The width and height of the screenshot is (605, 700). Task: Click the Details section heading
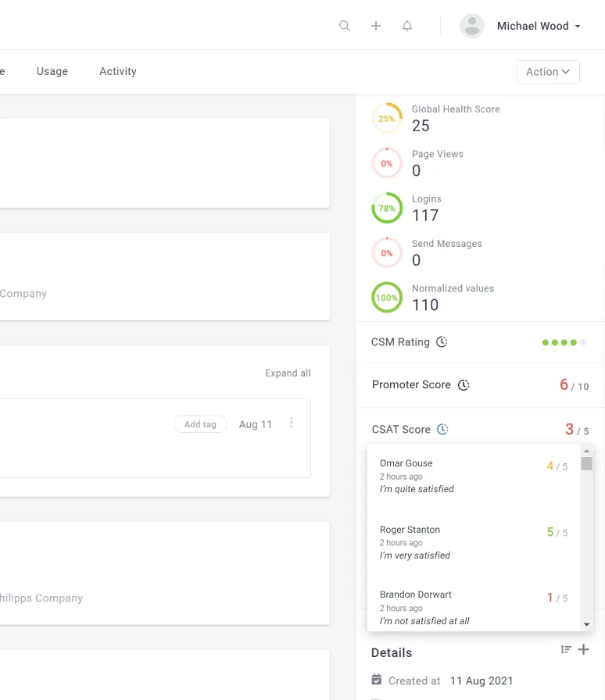pyautogui.click(x=392, y=652)
